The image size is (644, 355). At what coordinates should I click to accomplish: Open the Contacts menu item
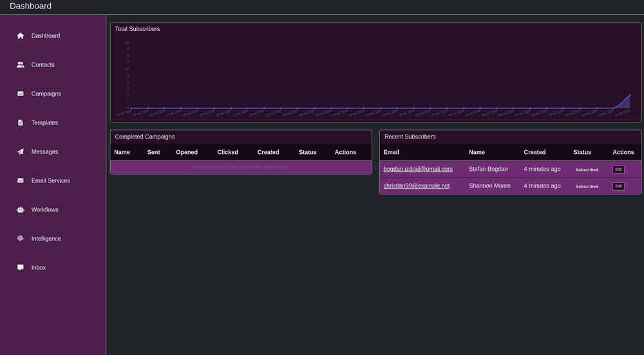coord(43,65)
